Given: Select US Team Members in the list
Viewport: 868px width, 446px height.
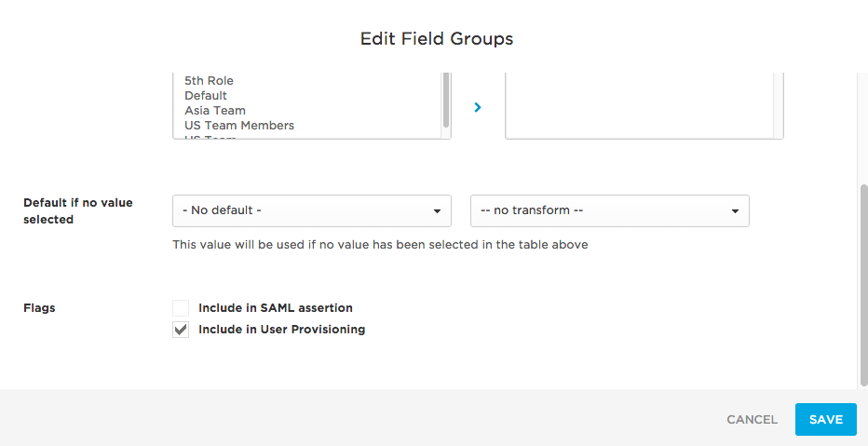Looking at the screenshot, I should [239, 126].
